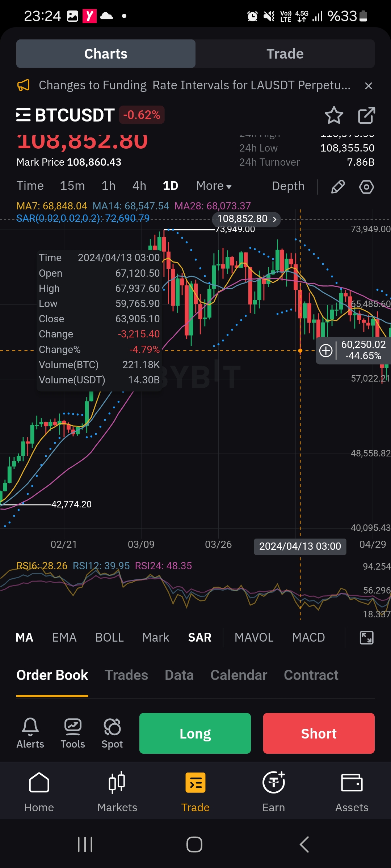Tap the megaphone announcement icon
This screenshot has height=868, width=391.
[x=24, y=85]
